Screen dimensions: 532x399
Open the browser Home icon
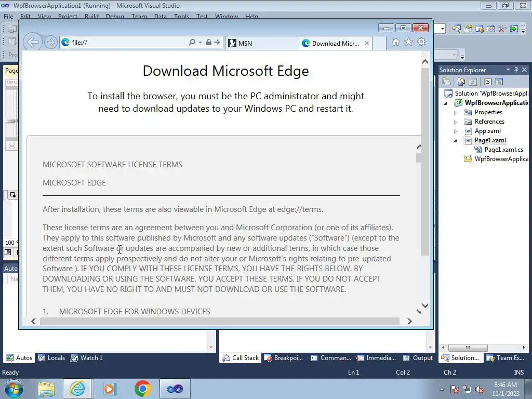click(x=395, y=42)
